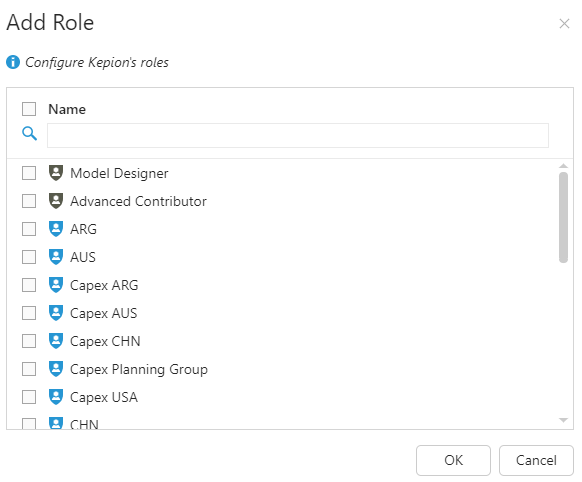Click the blue info icon
Screen dimensions: 582x482
tap(13, 62)
